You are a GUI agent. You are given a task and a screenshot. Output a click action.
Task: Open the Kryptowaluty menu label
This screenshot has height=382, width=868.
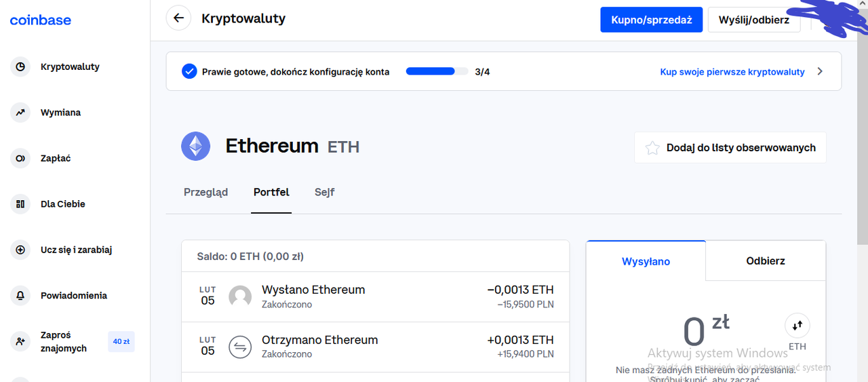coord(70,66)
